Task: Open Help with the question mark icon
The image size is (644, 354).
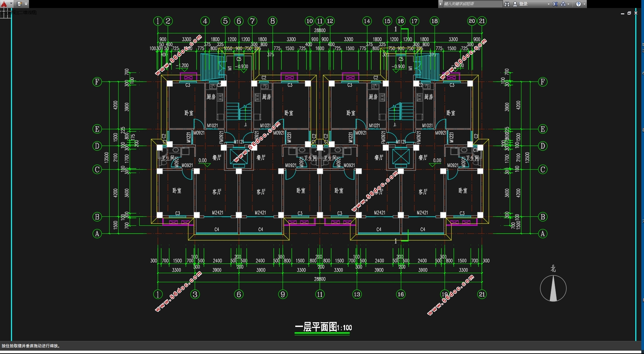Action: (x=579, y=4)
